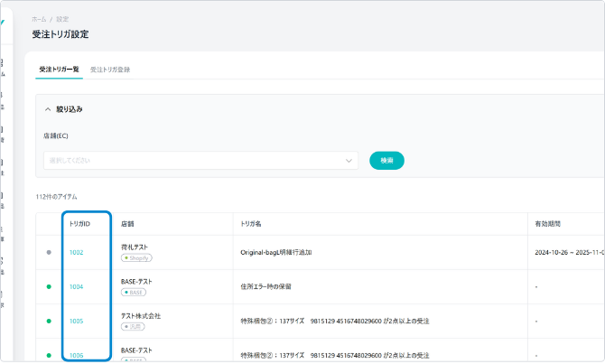Click the Shopify badge under 荷札テスト
605x364 pixels.
(x=137, y=258)
